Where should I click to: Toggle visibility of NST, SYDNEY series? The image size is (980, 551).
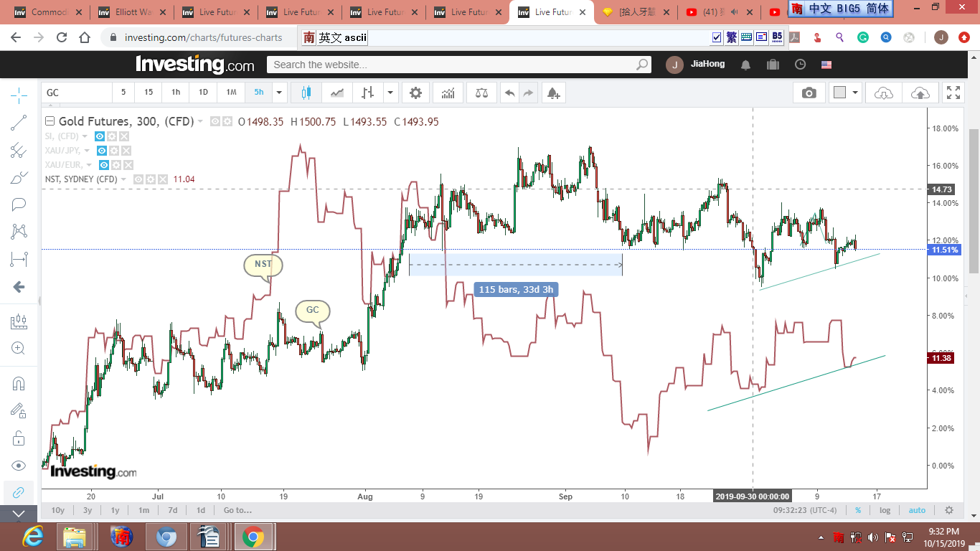click(138, 179)
